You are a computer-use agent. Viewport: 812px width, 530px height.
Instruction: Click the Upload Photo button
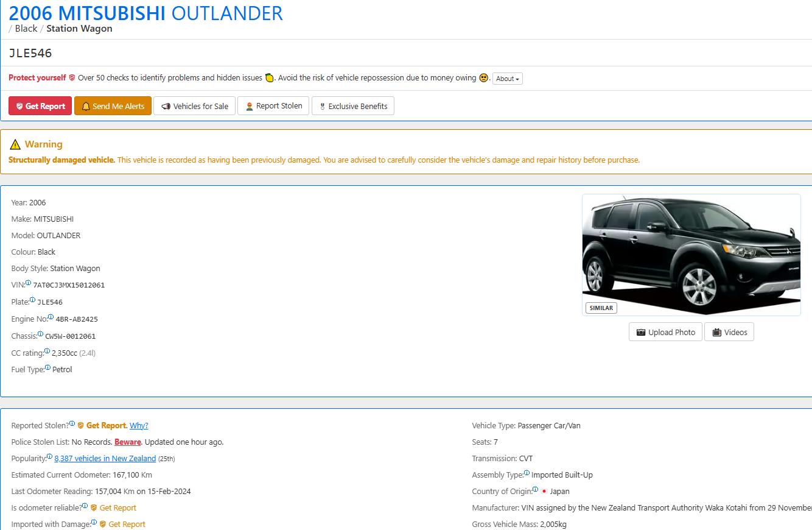(x=665, y=332)
